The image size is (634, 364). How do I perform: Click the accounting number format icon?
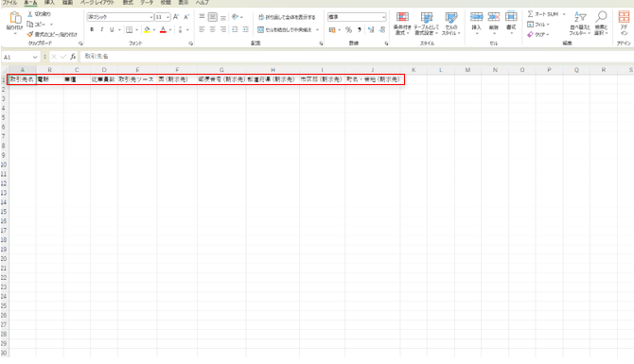tap(332, 30)
